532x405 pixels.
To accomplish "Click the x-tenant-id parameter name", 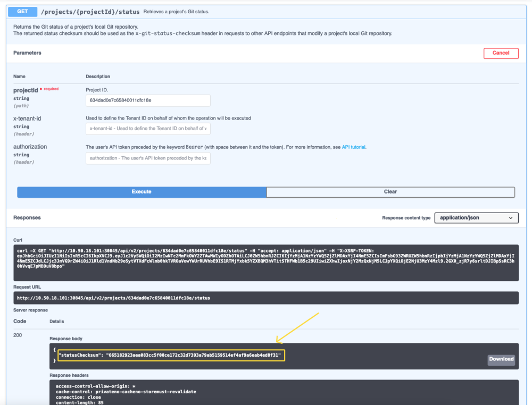I will coord(27,119).
